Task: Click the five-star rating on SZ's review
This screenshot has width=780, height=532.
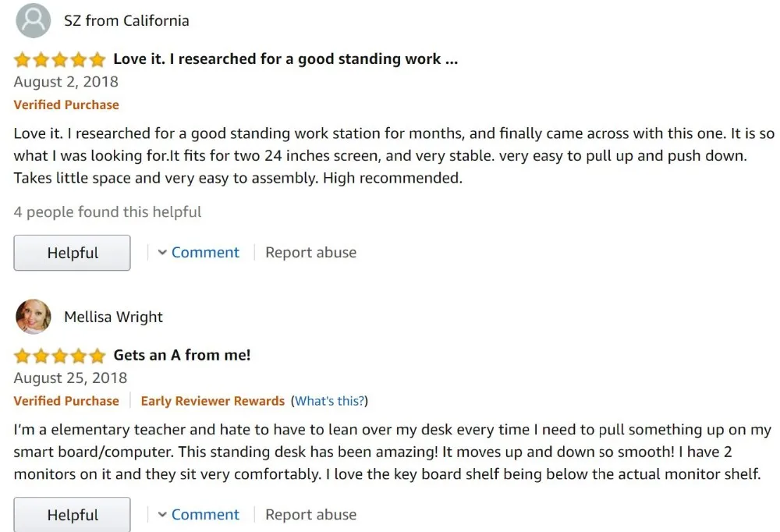Action: coord(59,59)
